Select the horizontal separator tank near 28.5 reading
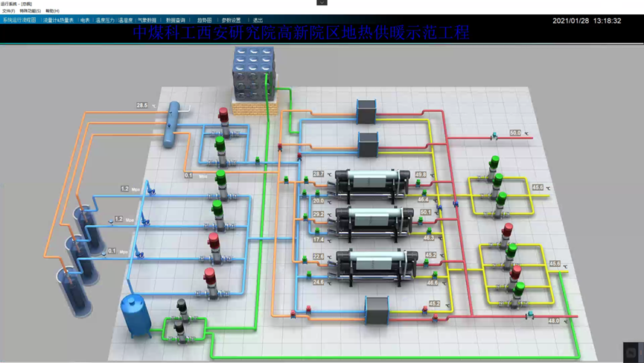Viewport: 644px width, 363px height. (174, 116)
